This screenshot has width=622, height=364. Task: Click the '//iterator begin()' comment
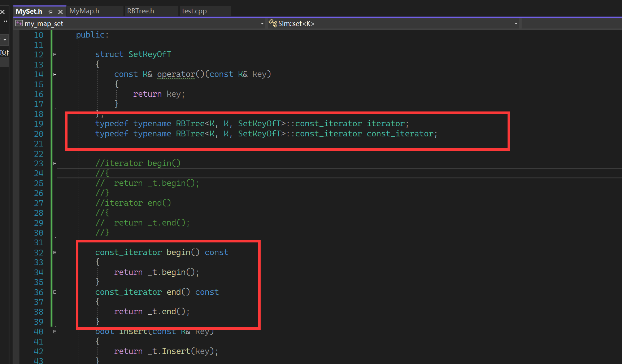tap(138, 163)
